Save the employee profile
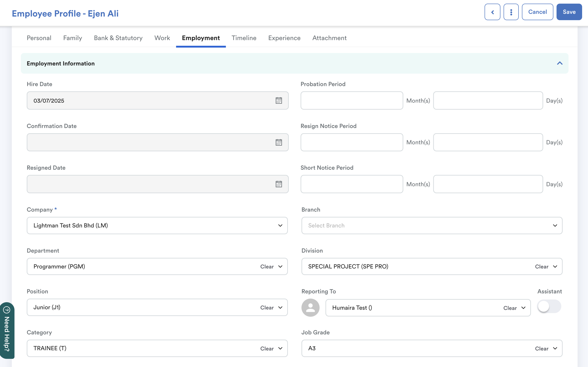This screenshot has width=588, height=367. coord(569,12)
